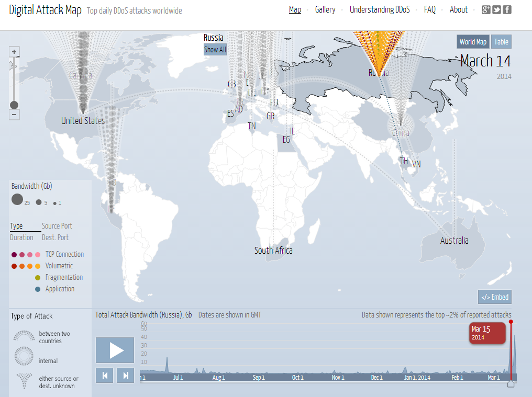532x397 pixels.
Task: Switch to World Map view
Action: click(473, 42)
